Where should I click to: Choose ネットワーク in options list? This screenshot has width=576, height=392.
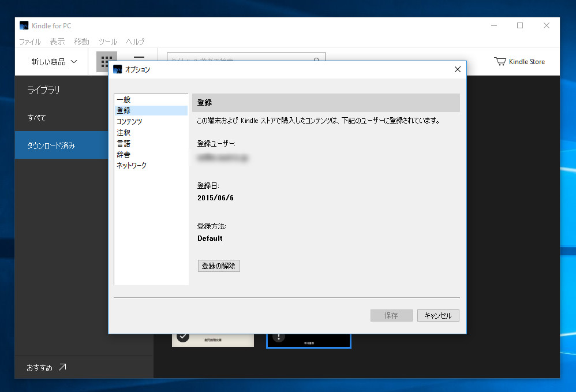click(x=132, y=166)
